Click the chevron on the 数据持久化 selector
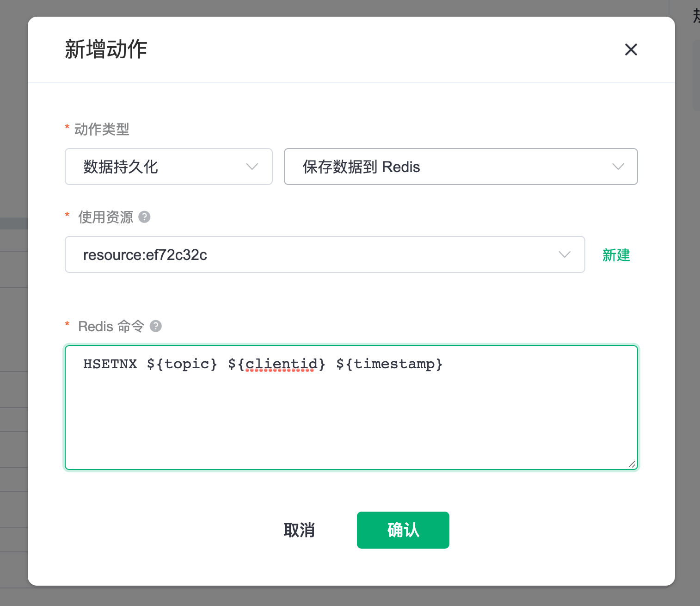700x606 pixels. [252, 167]
